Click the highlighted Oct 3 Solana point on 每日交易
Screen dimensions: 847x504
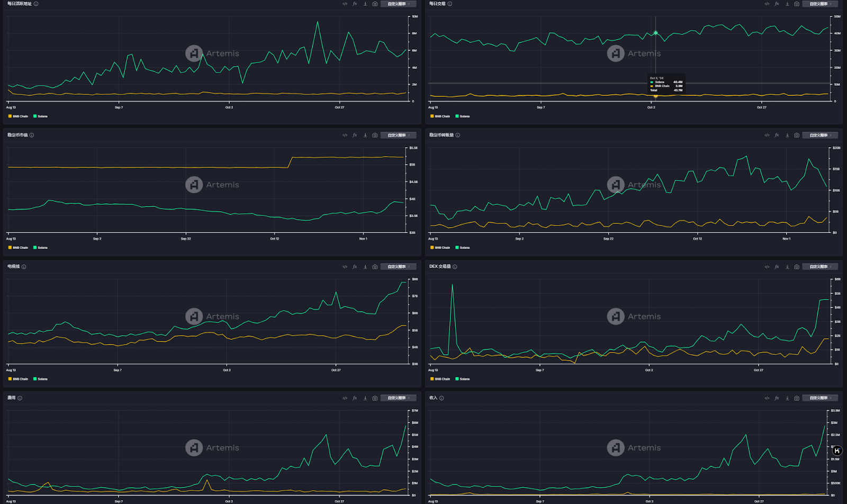(655, 33)
